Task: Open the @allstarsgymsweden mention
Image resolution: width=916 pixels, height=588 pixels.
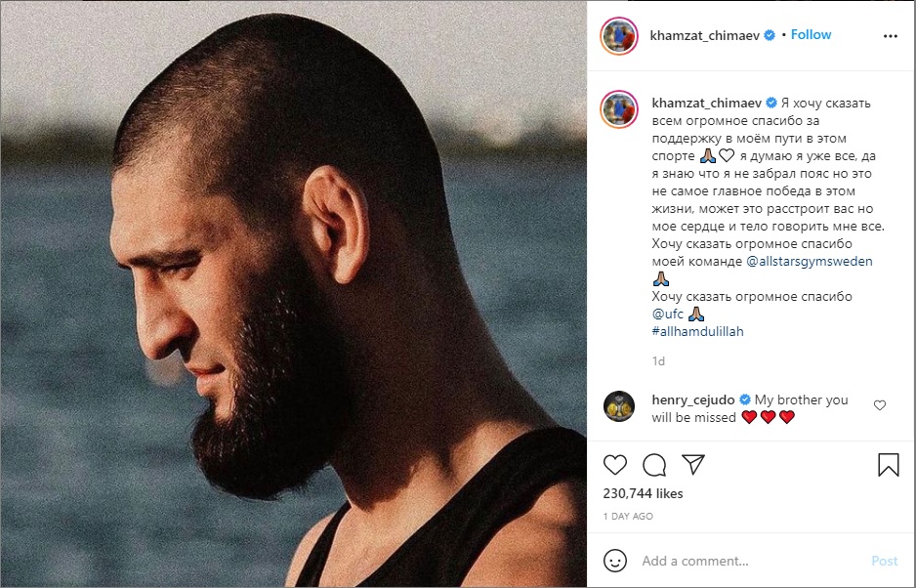Action: pyautogui.click(x=810, y=262)
